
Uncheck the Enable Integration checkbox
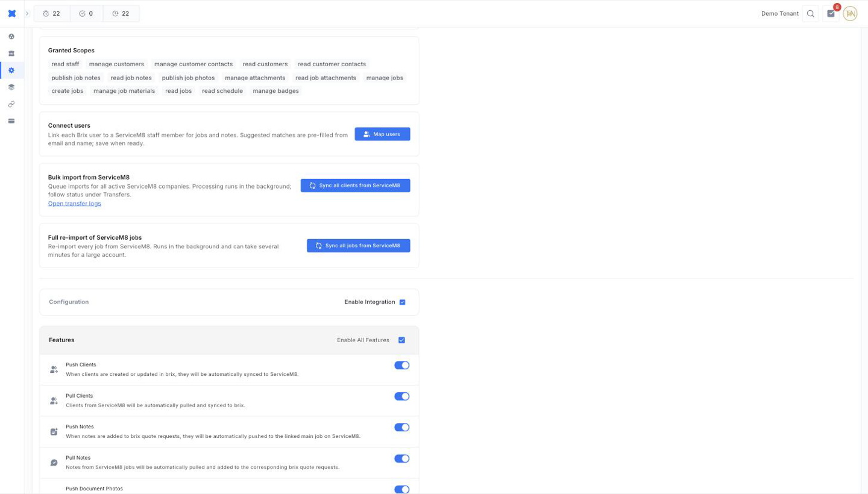[x=402, y=302]
